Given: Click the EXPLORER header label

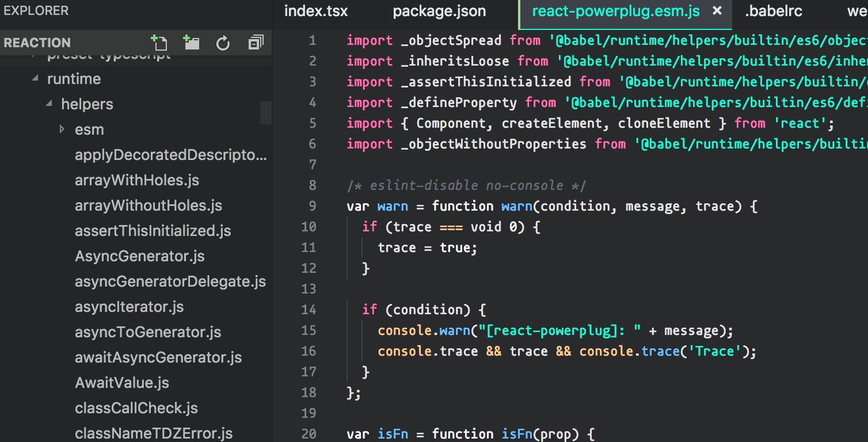Looking at the screenshot, I should [36, 10].
